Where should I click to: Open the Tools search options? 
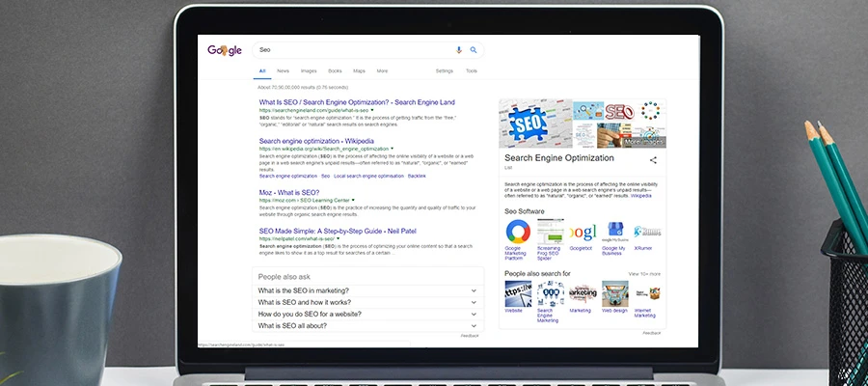click(471, 70)
